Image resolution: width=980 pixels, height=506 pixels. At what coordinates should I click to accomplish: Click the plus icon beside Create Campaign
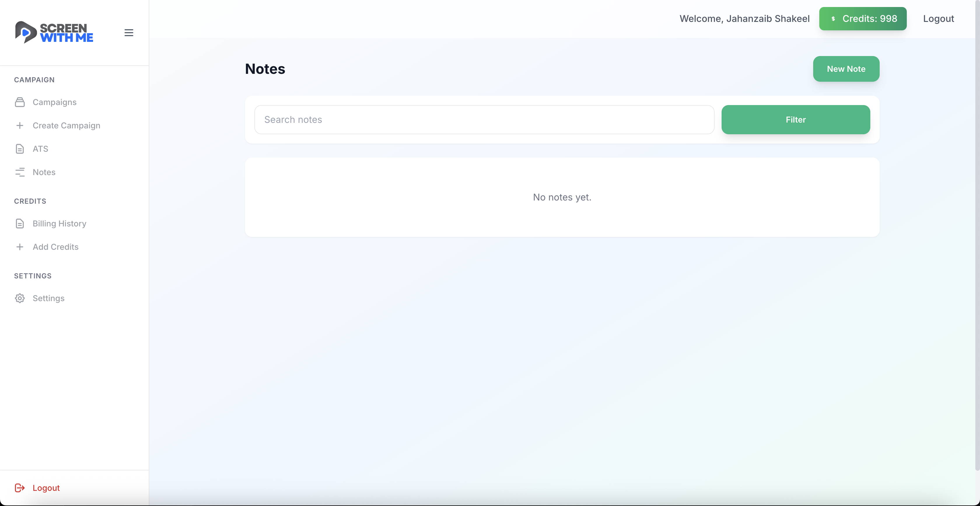(x=20, y=126)
